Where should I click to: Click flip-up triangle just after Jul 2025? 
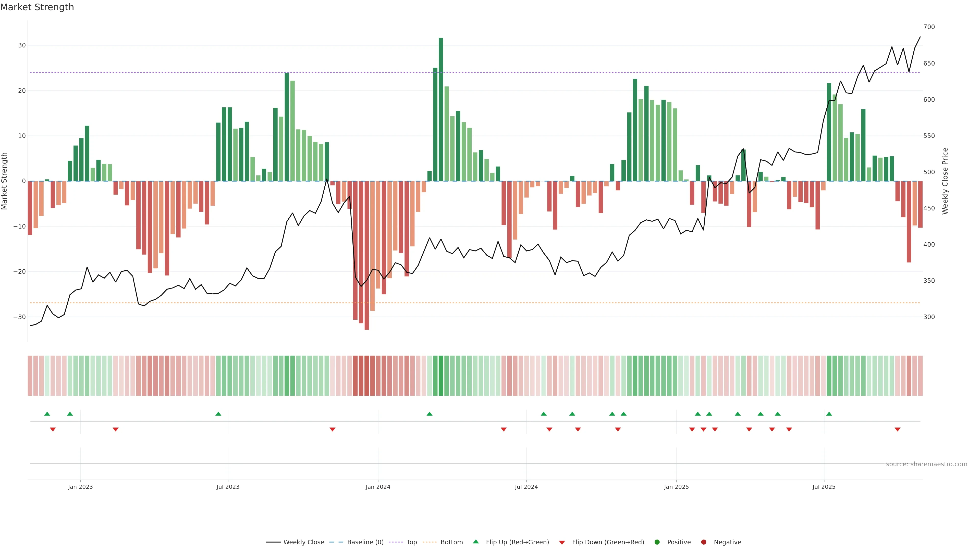coord(829,414)
